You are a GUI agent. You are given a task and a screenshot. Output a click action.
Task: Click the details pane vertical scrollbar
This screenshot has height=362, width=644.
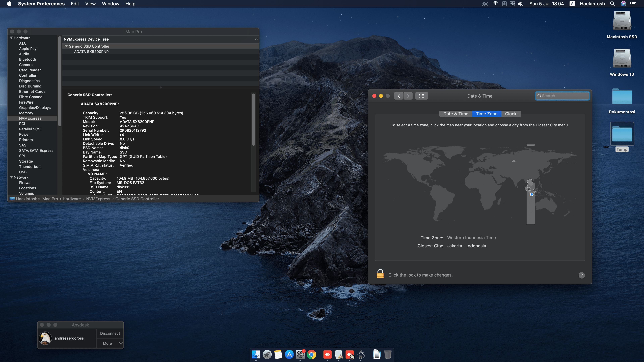(253, 120)
